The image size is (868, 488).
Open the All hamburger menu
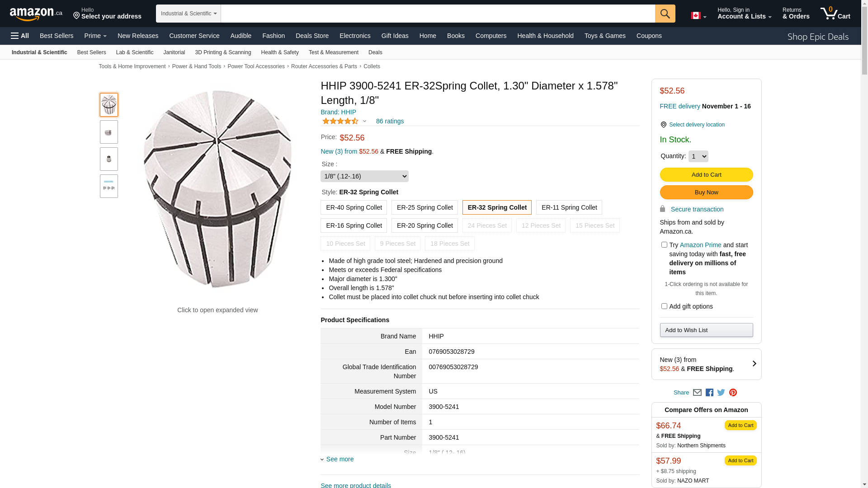[x=20, y=36]
